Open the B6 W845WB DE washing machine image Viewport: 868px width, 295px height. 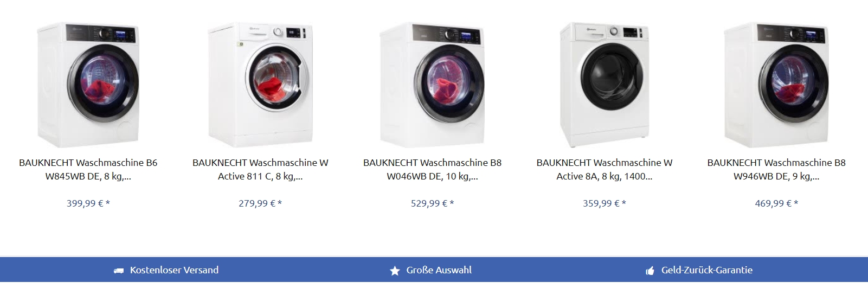[x=88, y=85]
